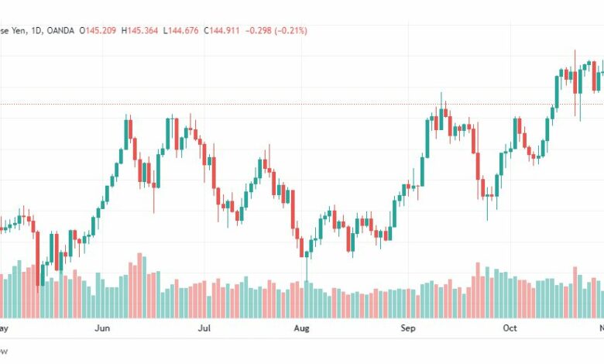Click the low price value L144.676
The width and height of the screenshot is (604, 364).
coord(180,30)
